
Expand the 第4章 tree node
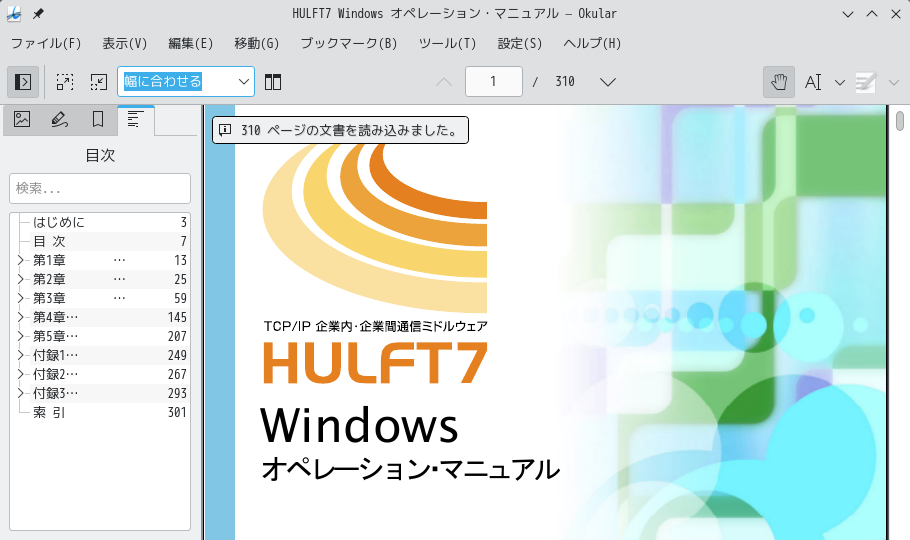21,317
